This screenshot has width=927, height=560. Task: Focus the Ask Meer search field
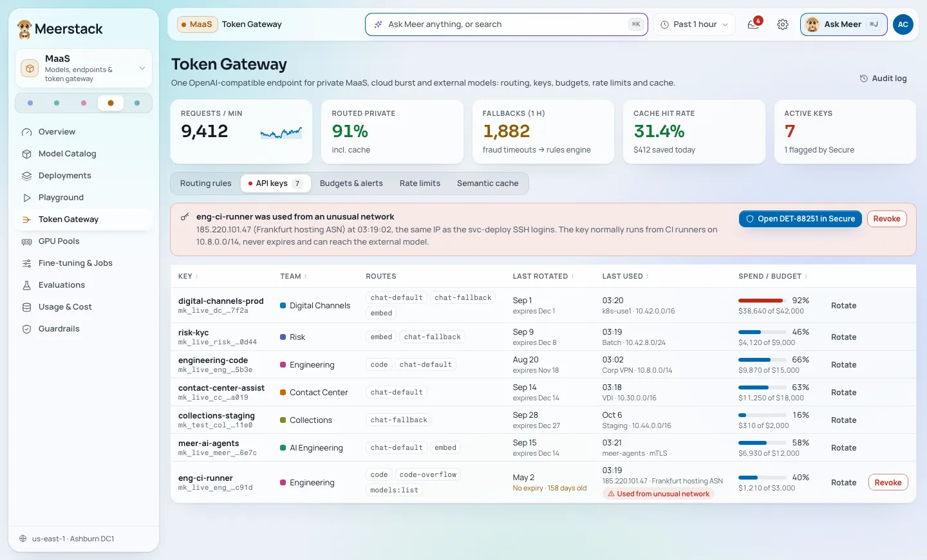506,24
